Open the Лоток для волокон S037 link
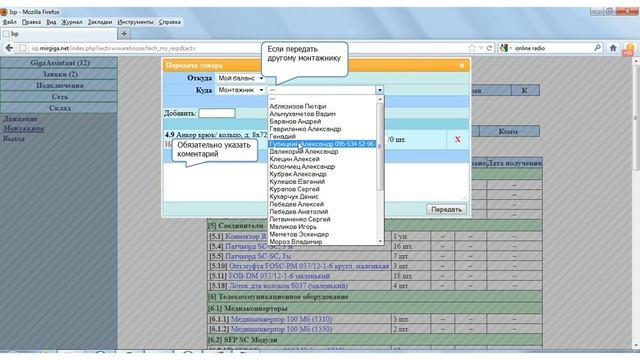 tap(288, 286)
